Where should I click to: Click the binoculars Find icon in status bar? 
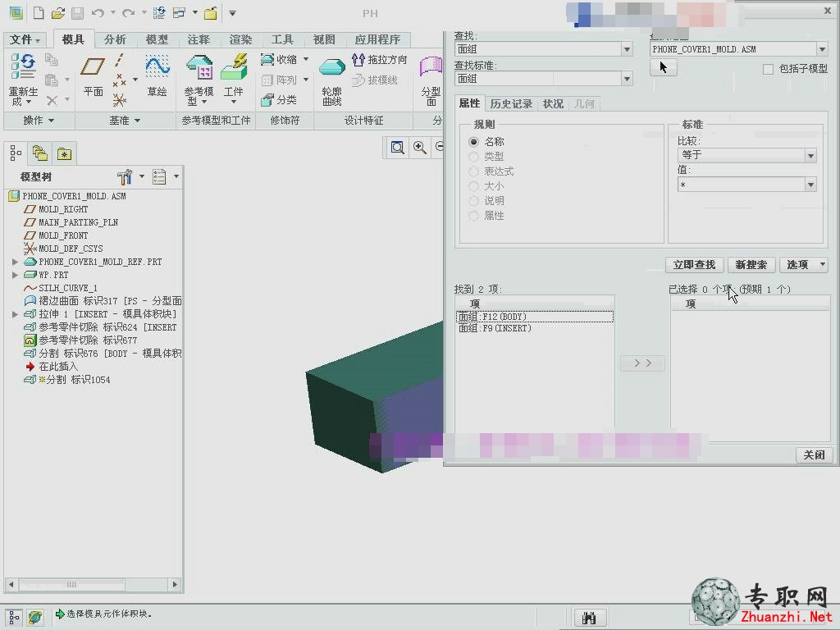tap(589, 618)
